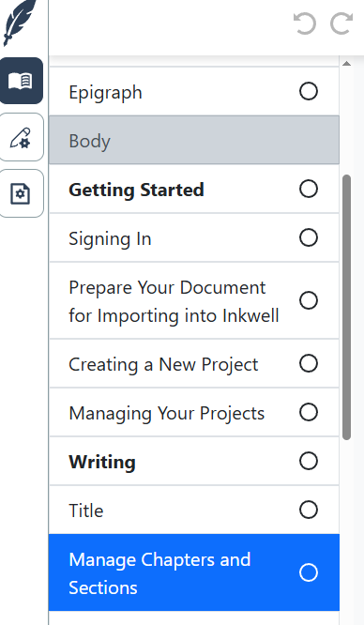Open the document settings sidebar icon
Viewport: 364px width, 625px height.
(x=21, y=193)
